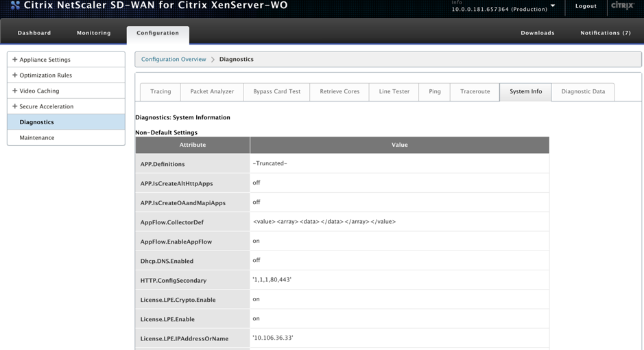Open the Dashboard tab
The height and width of the screenshot is (350, 644).
click(x=34, y=33)
